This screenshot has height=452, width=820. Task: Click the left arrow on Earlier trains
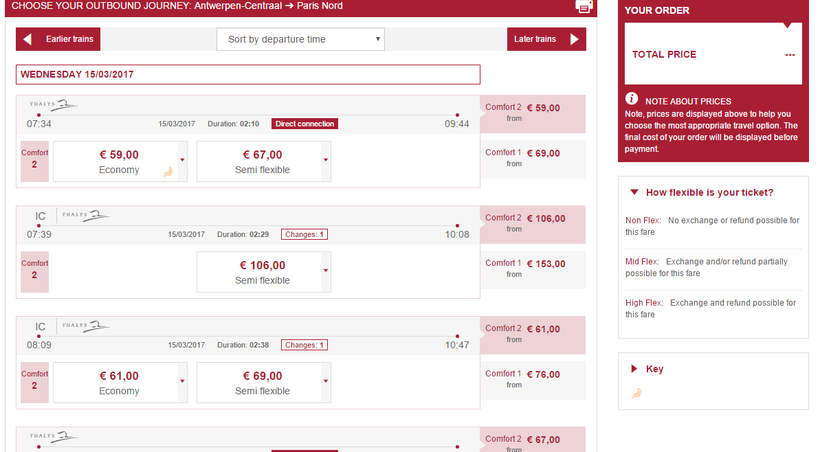tap(27, 39)
